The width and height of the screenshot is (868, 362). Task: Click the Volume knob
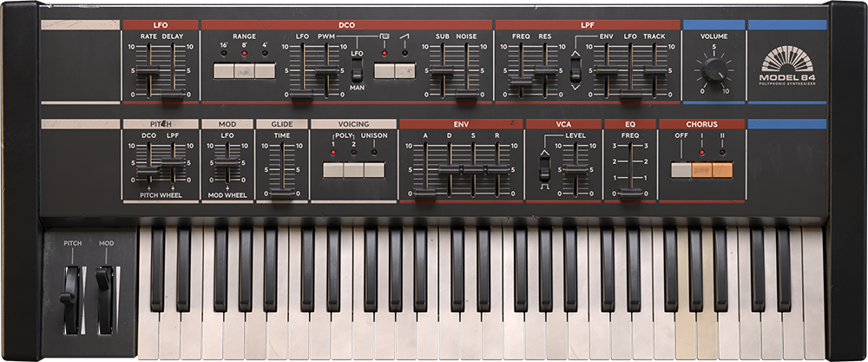tap(714, 69)
